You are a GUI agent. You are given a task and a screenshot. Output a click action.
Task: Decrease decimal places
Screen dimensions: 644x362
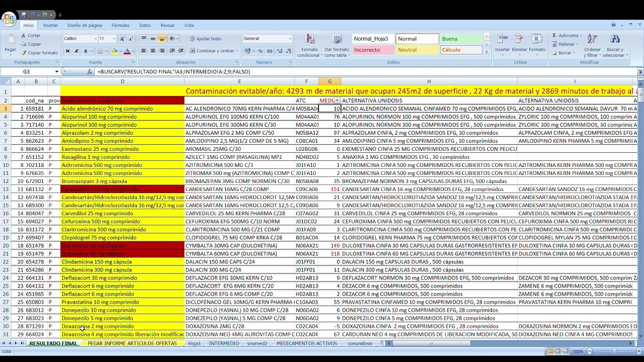288,51
